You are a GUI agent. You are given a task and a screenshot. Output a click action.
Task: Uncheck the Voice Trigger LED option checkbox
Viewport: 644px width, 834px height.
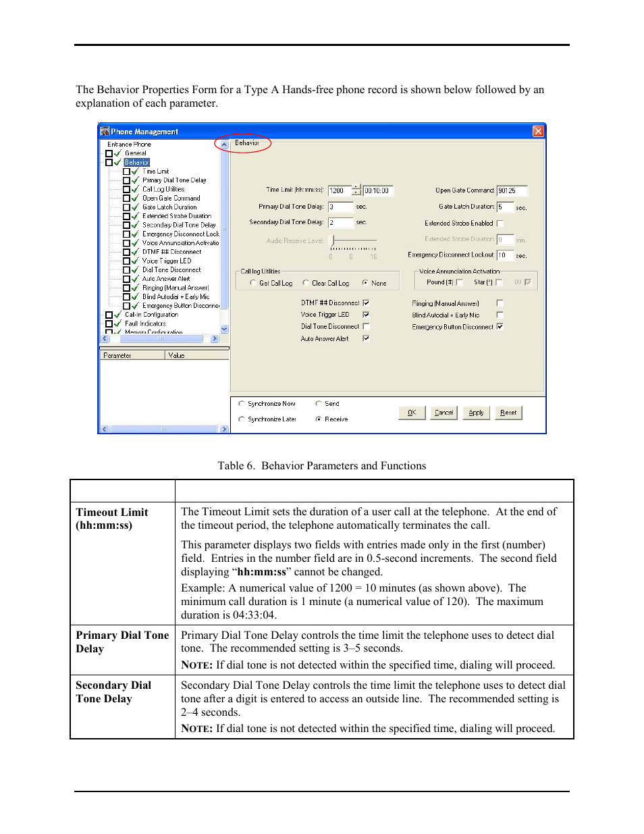click(366, 315)
